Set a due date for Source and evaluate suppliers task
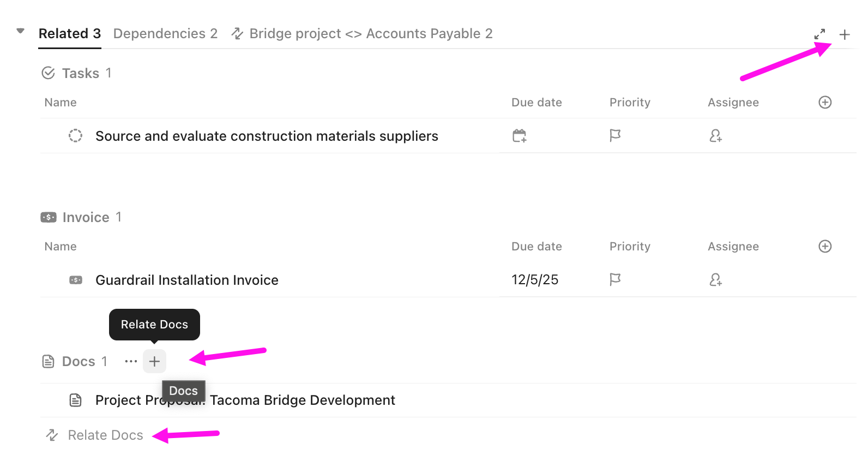Image resolution: width=868 pixels, height=455 pixels. [x=519, y=135]
